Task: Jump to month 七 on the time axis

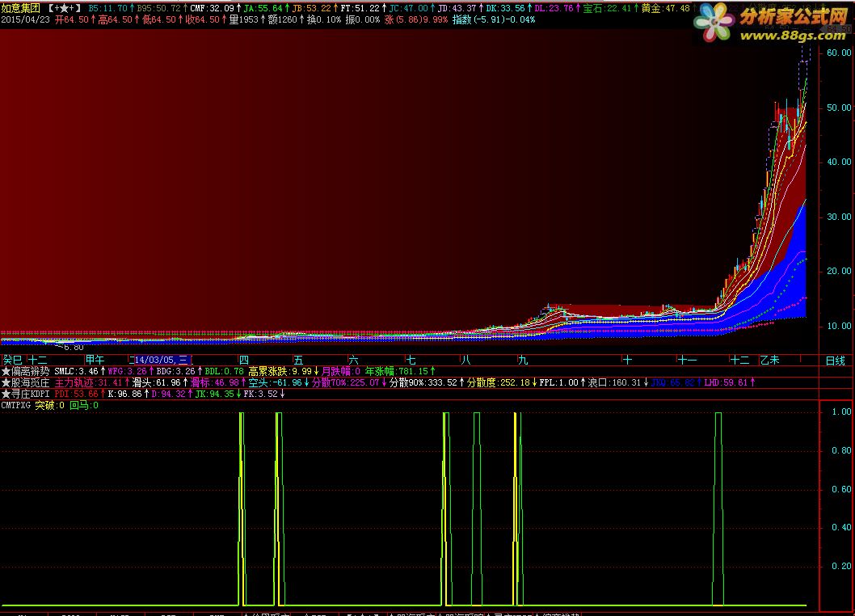Action: [411, 360]
